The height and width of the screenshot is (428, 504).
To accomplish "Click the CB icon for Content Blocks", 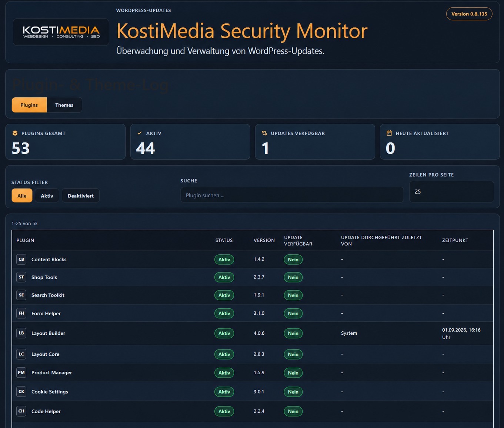I will [x=21, y=259].
